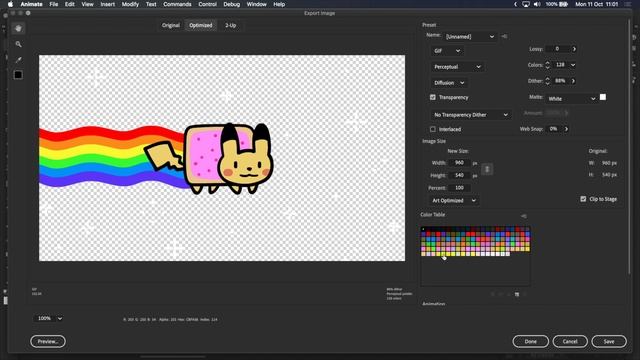Click the delete color trash icon under Color Table
This screenshot has height=360, width=640.
click(x=525, y=294)
